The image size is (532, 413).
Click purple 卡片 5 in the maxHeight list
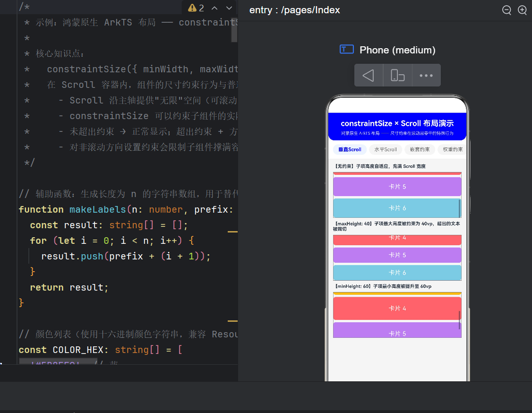tap(397, 255)
